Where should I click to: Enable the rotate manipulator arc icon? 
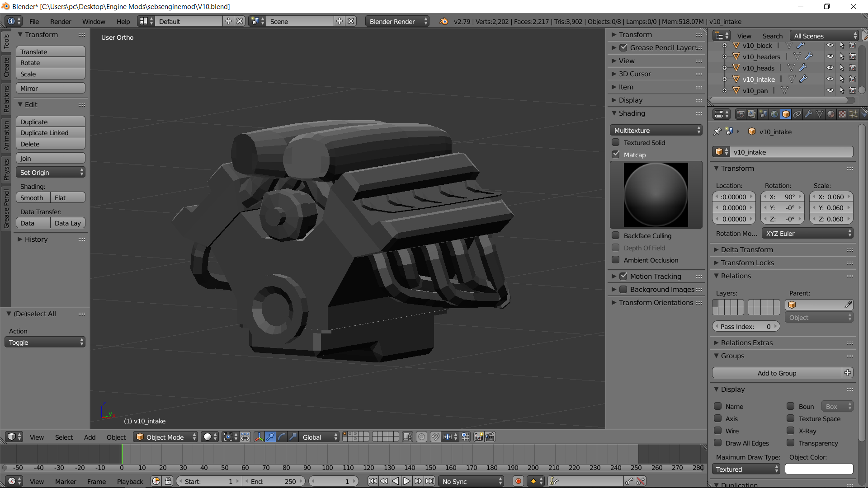pyautogui.click(x=282, y=437)
